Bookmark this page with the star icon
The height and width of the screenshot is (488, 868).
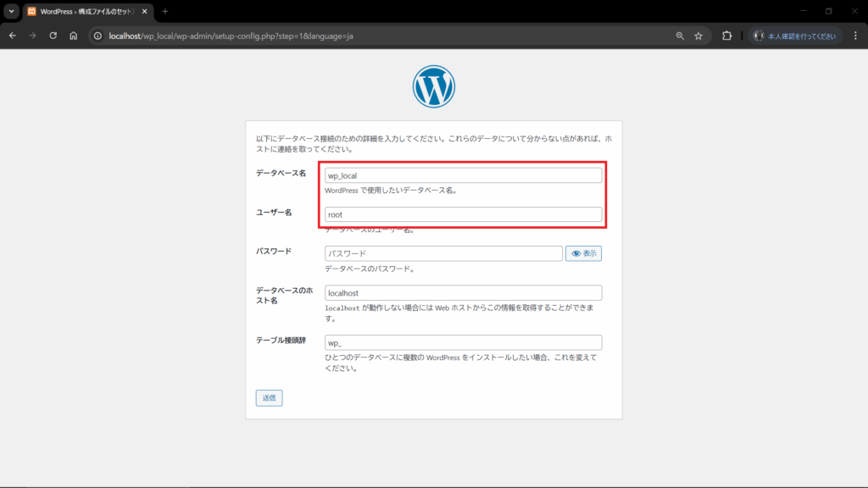pyautogui.click(x=698, y=36)
